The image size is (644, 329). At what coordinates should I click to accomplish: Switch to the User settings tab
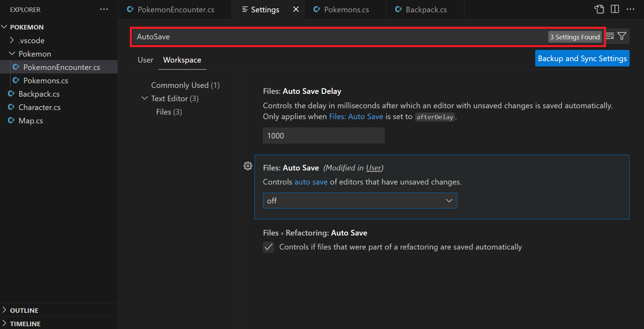[x=145, y=60]
